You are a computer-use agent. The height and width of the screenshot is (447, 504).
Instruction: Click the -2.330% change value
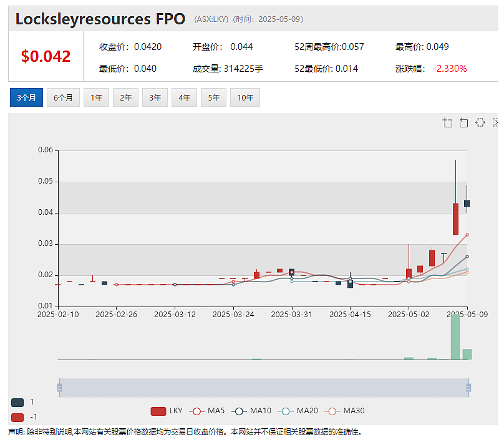[450, 69]
